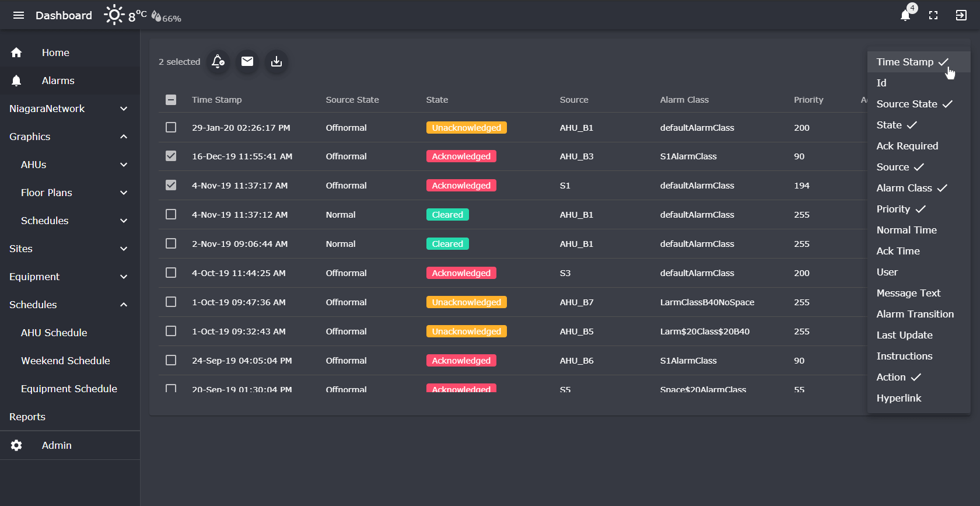This screenshot has height=506, width=980.
Task: Expand the Equipment section
Action: (124, 277)
